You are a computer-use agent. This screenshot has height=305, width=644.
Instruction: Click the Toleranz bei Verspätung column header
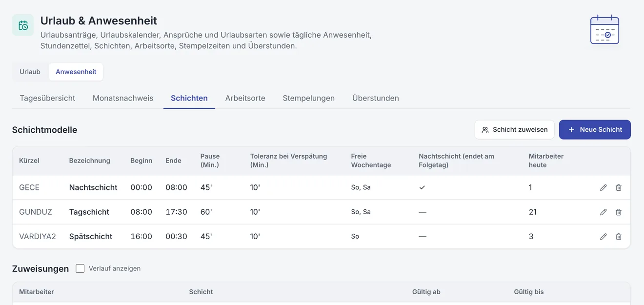click(x=289, y=161)
